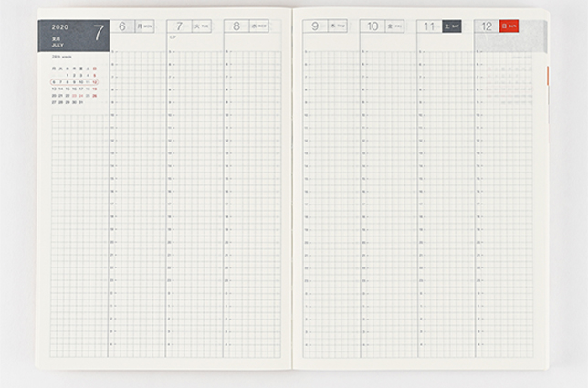Click date 20 in the mini calendar
The image size is (588, 388).
tap(54, 96)
